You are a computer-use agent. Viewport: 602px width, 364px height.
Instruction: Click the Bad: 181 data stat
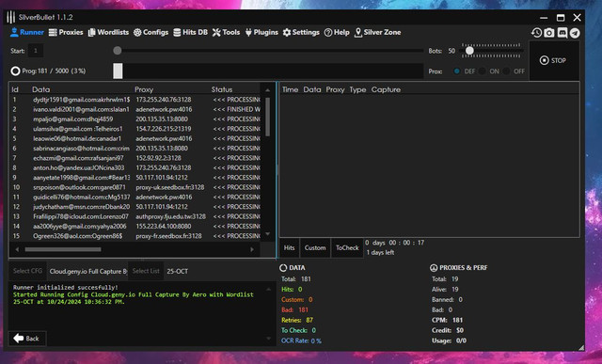pyautogui.click(x=294, y=309)
